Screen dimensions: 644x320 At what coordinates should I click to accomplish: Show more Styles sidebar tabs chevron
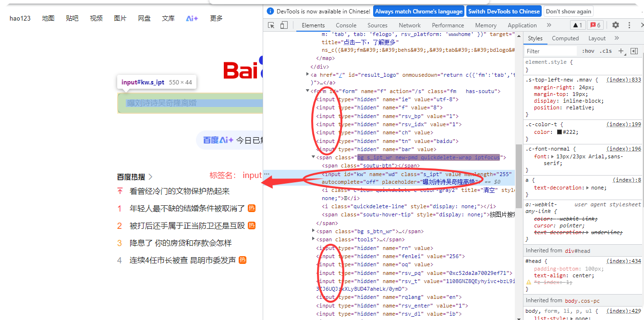click(617, 38)
